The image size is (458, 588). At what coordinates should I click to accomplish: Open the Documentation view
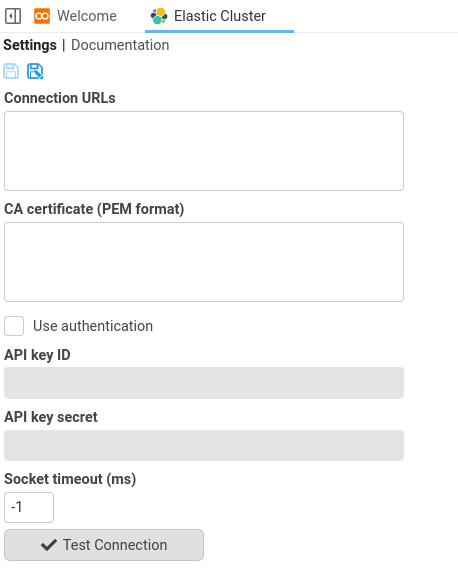pos(120,45)
